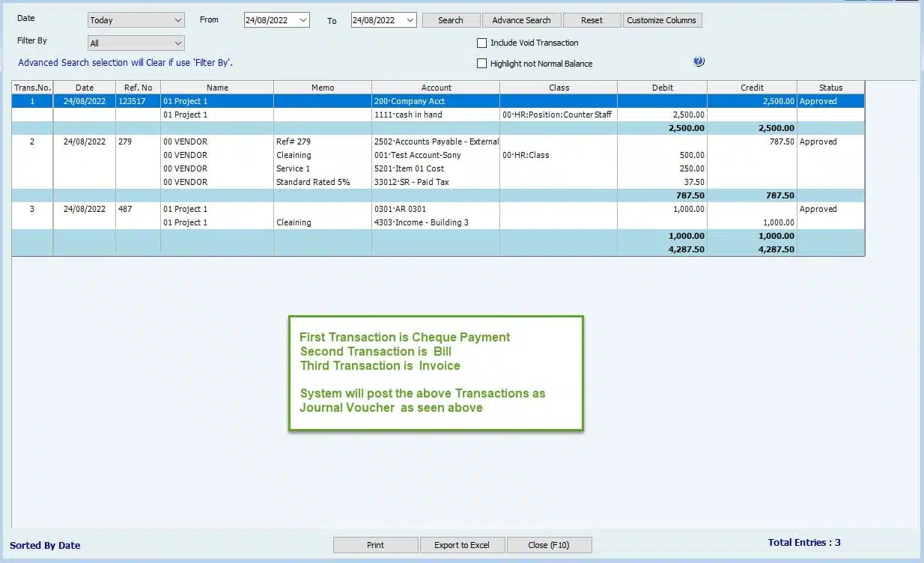Click the Account column header

[x=436, y=88]
